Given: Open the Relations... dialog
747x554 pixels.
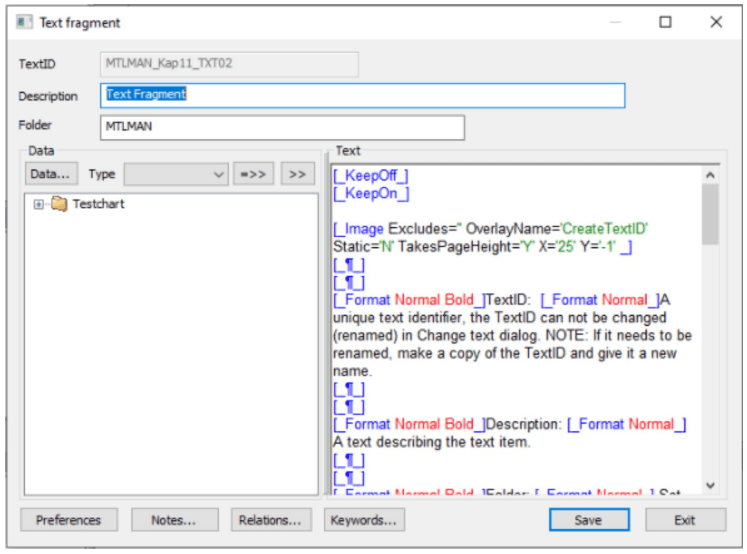Looking at the screenshot, I should [x=270, y=520].
